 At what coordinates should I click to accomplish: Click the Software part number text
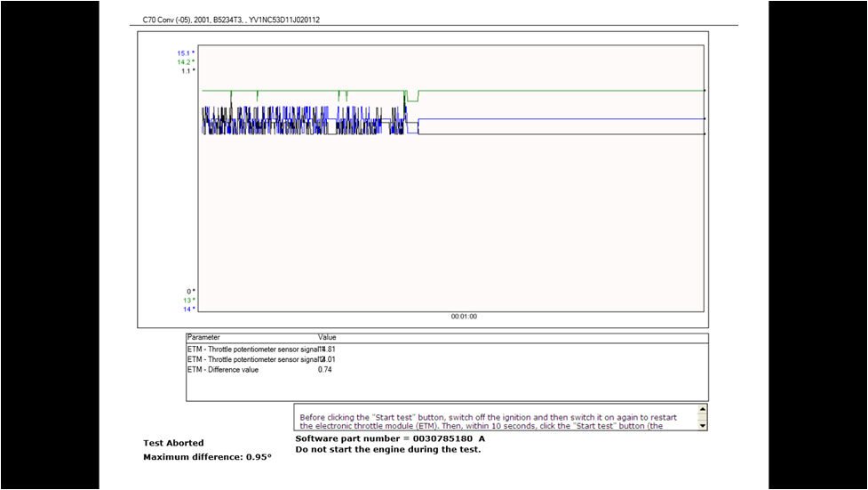point(390,438)
